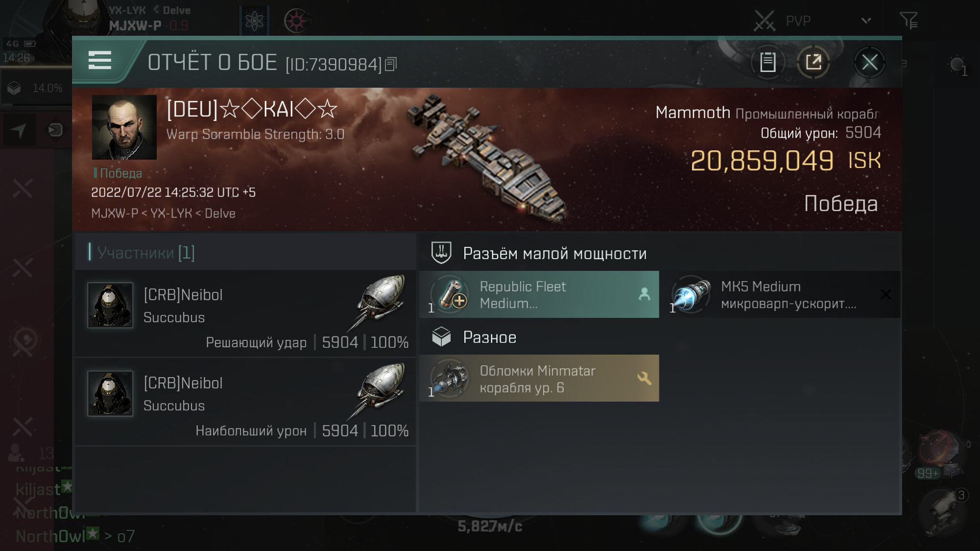Screen dimensions: 980x551
Task: Expand the Разное section header
Action: click(489, 337)
